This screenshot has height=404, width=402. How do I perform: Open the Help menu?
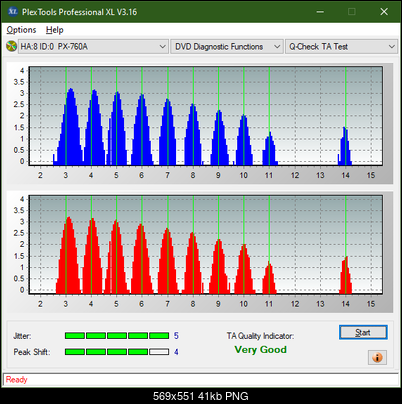(x=55, y=30)
